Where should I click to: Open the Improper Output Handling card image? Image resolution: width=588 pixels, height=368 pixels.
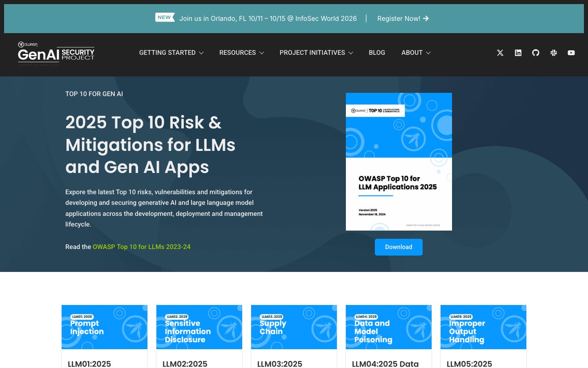pyautogui.click(x=483, y=327)
